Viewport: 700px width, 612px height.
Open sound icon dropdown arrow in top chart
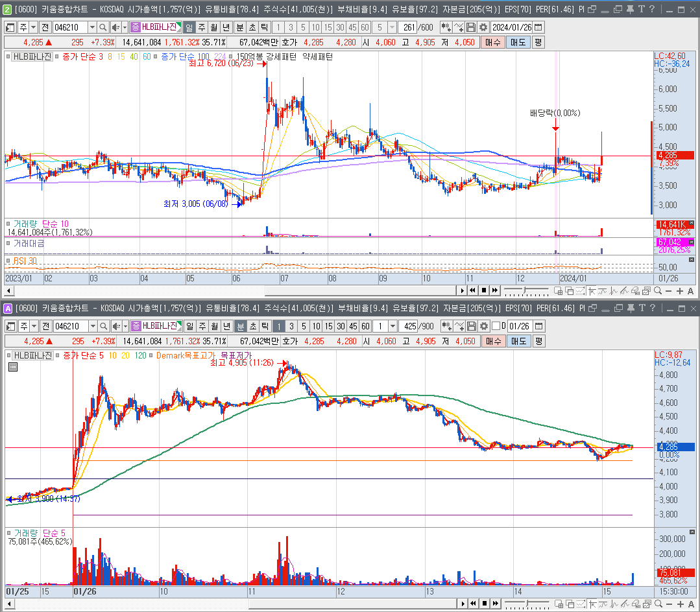[x=125, y=28]
